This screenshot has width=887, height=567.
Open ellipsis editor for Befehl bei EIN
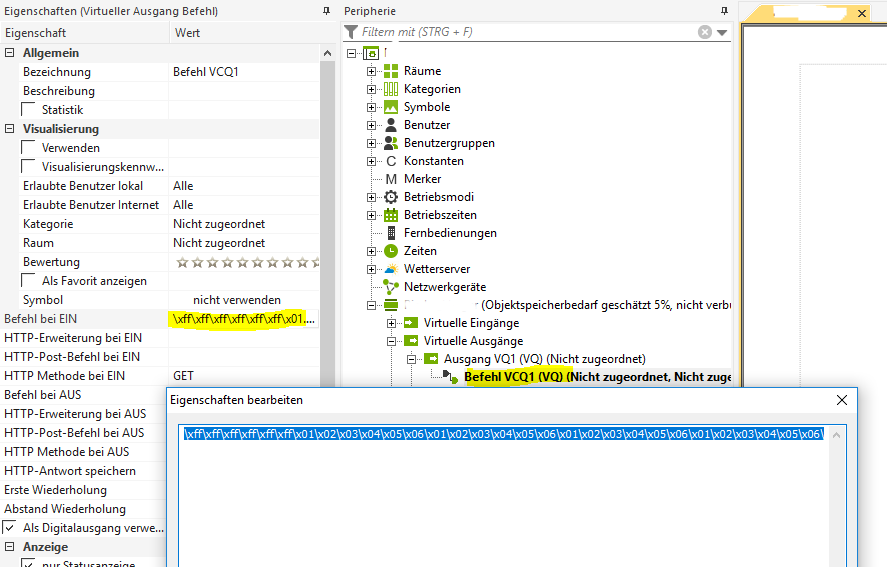[x=309, y=319]
